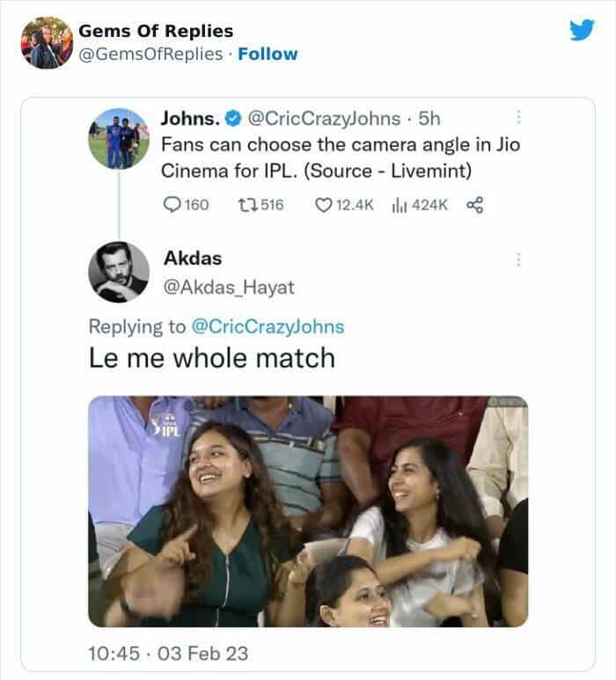Open more options on the Johns tweet
The image size is (616, 680).
tap(519, 117)
